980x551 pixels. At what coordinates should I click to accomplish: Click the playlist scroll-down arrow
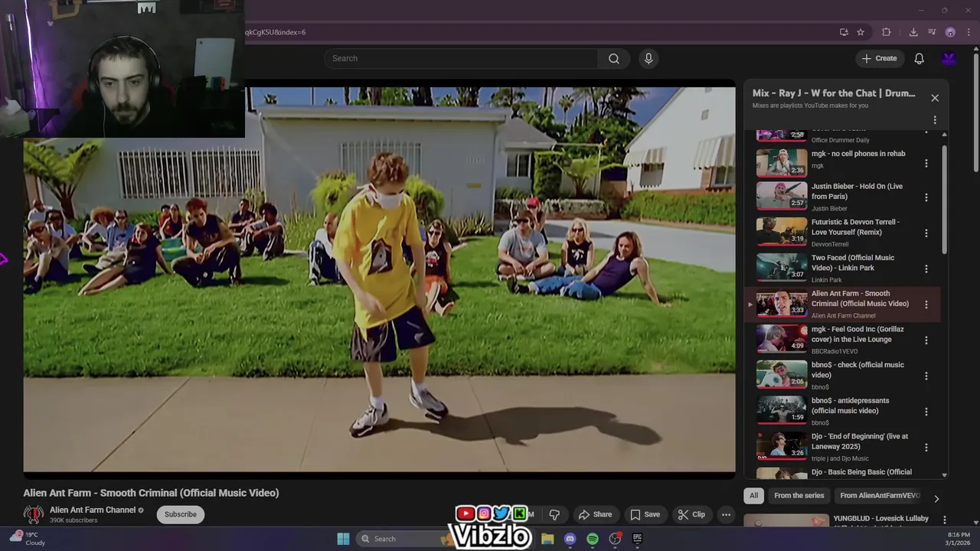click(944, 475)
